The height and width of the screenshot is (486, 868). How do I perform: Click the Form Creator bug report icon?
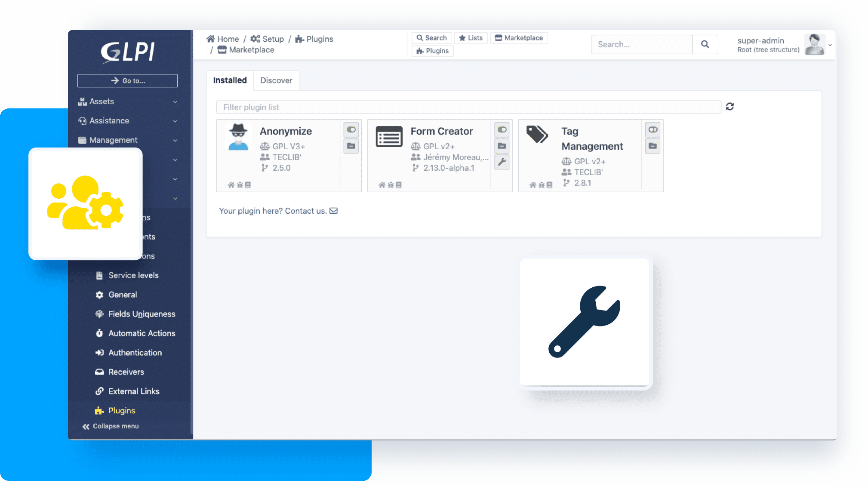[391, 185]
